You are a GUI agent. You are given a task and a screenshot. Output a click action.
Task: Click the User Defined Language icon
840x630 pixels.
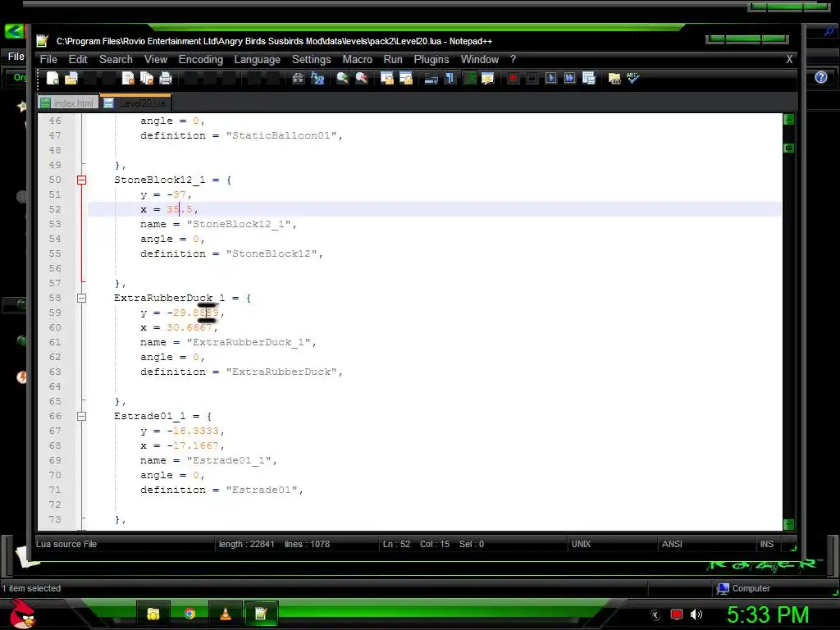pyautogui.click(x=488, y=78)
